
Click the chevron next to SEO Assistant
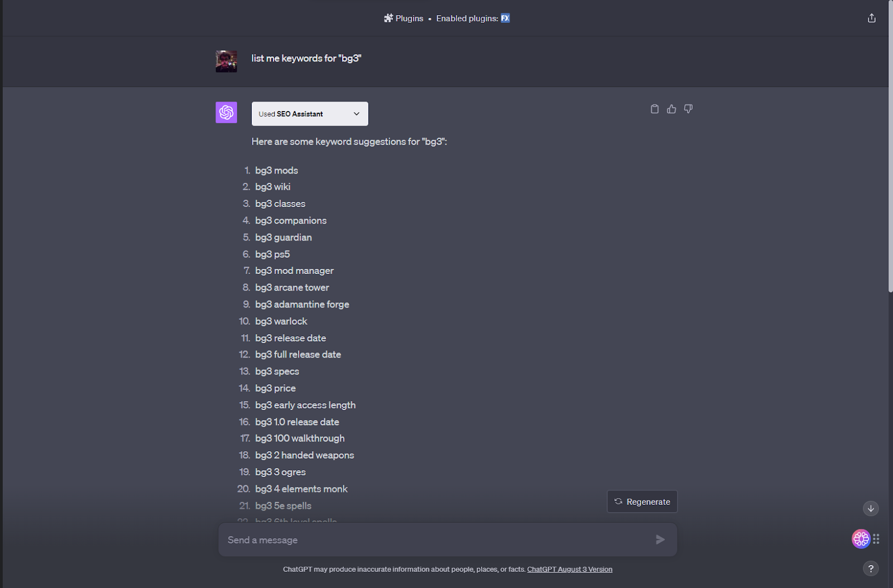[357, 114]
